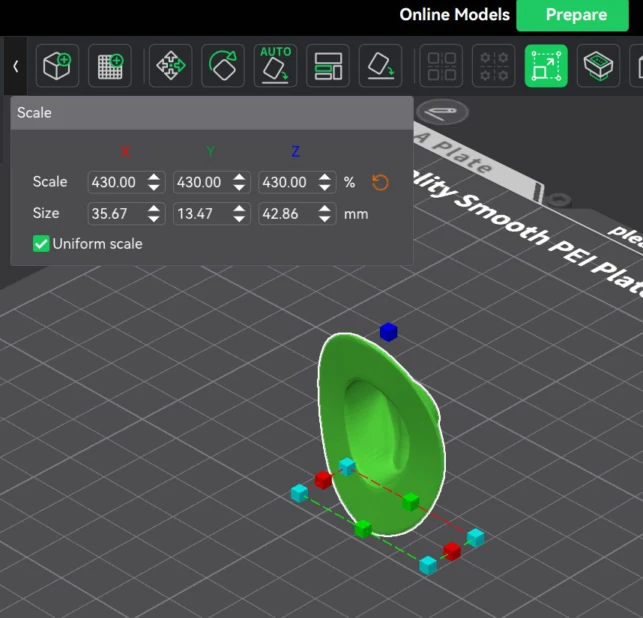Click the Z Scale input field
643x618 pixels.
[297, 182]
